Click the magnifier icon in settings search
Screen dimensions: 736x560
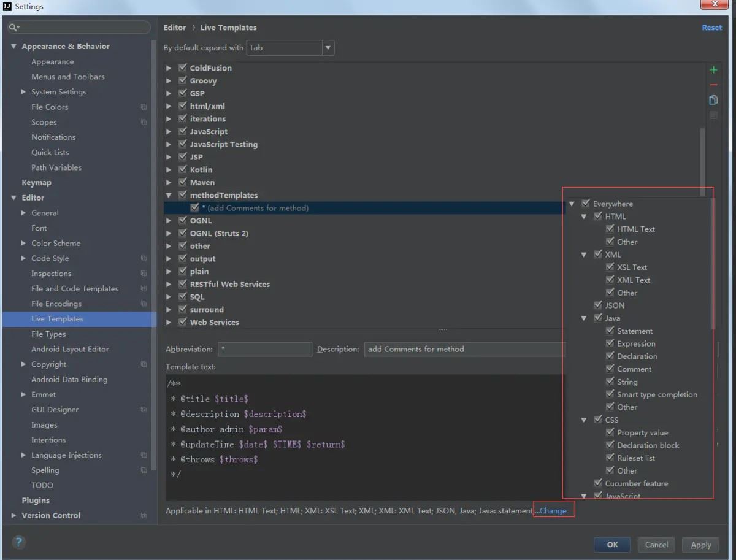[x=13, y=28]
